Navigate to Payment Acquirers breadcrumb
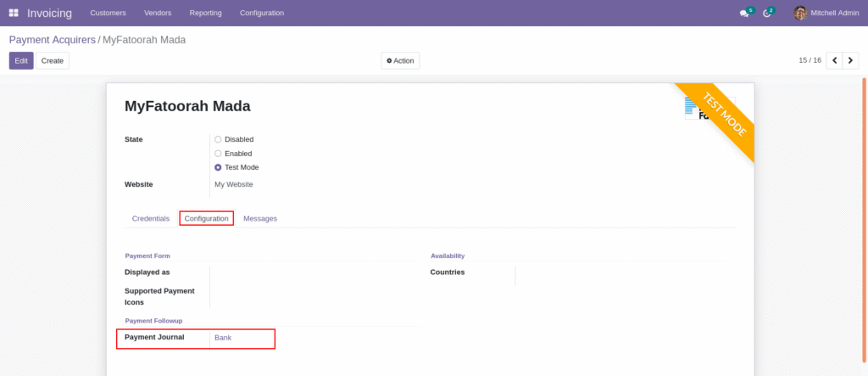Viewport: 868px width, 376px height. pos(52,40)
